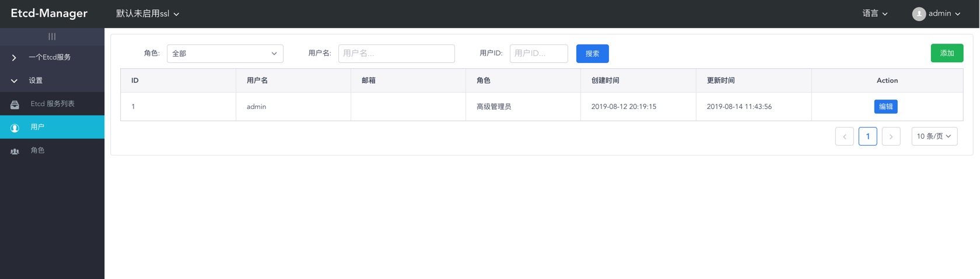Click the admin avatar icon
Screen dimensions: 980x279
[x=919, y=14]
